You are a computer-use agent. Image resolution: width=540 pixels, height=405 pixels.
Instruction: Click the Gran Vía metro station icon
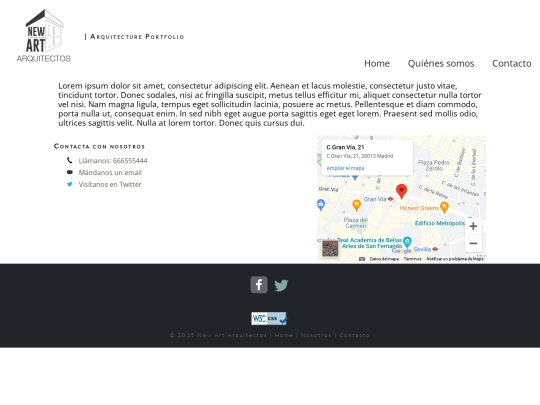390,199
